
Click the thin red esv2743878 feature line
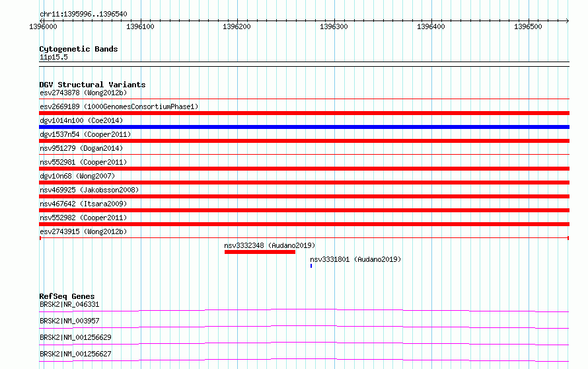(x=304, y=99)
